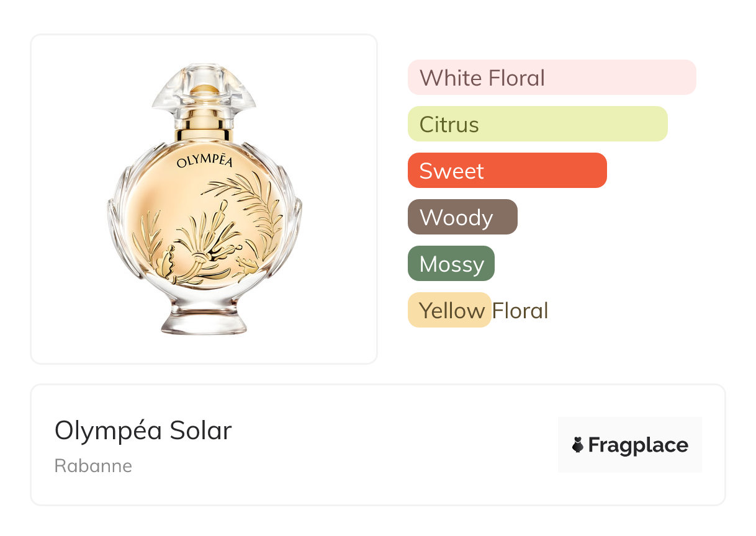Select the Mossy accord bar
756x536 pixels.
click(451, 264)
